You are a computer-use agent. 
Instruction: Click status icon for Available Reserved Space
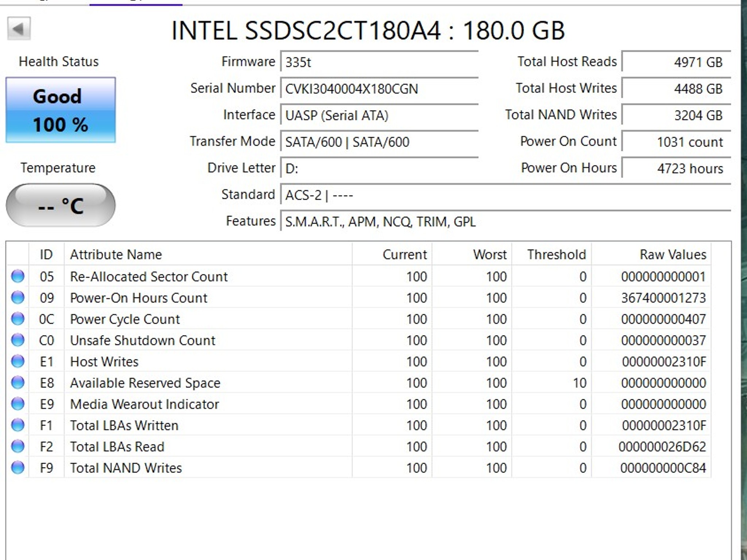(18, 382)
